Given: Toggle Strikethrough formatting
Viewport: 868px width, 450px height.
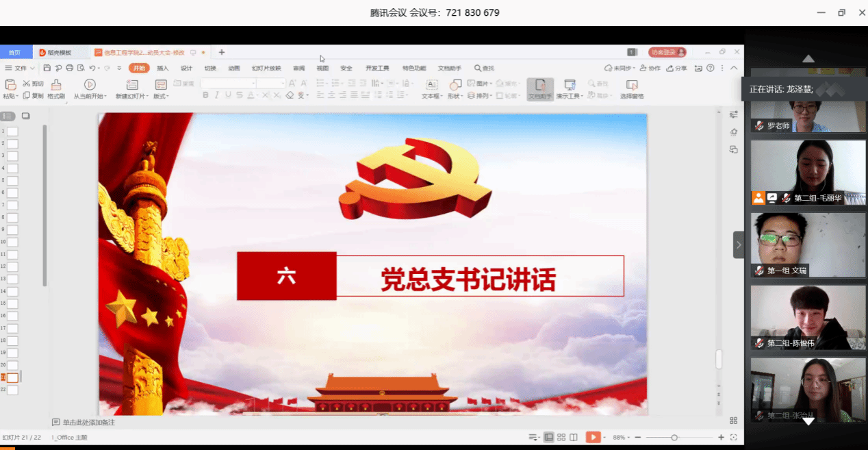Looking at the screenshot, I should point(240,95).
